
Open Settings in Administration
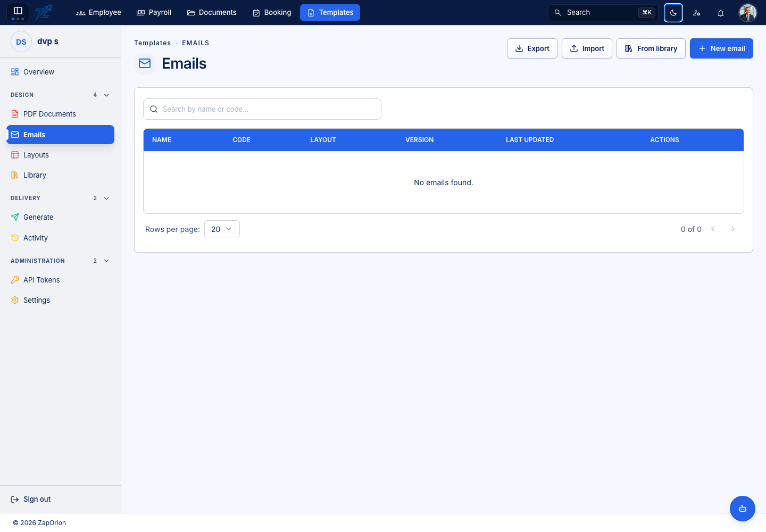[60, 300]
